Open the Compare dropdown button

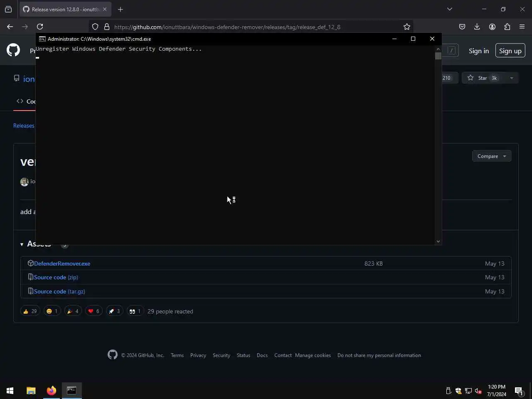click(492, 156)
